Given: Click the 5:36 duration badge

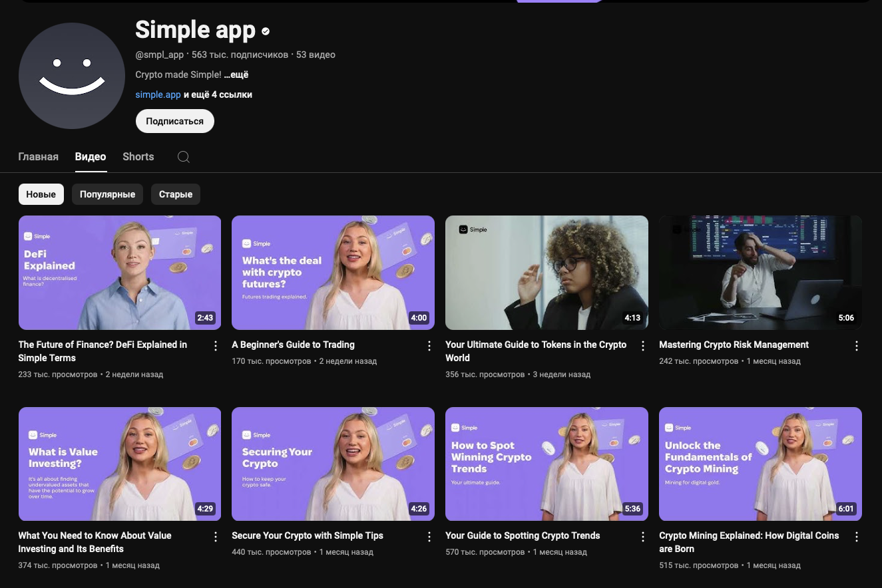Looking at the screenshot, I should tap(632, 509).
